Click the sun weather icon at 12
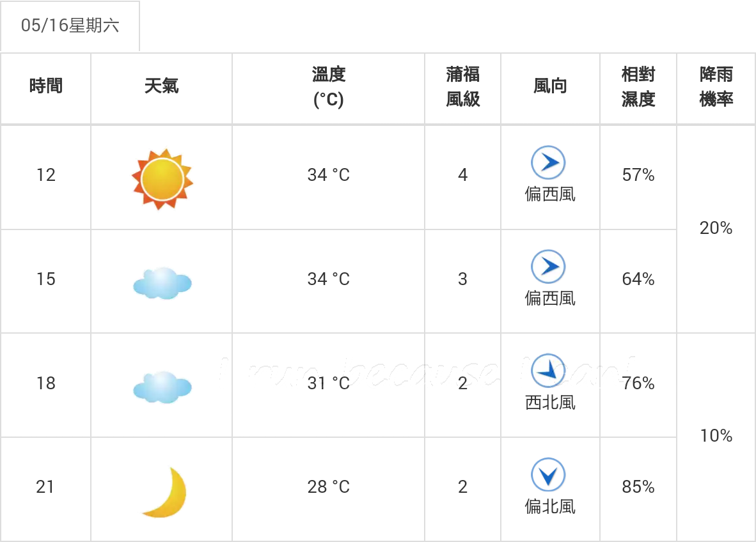Viewport: 756px width, 542px height. [x=162, y=179]
